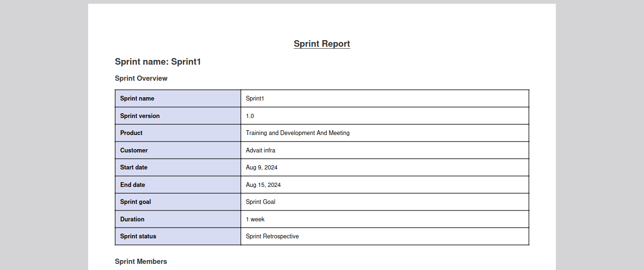This screenshot has width=644, height=270.
Task: Click the 'Start date' label cell
Action: tap(134, 168)
